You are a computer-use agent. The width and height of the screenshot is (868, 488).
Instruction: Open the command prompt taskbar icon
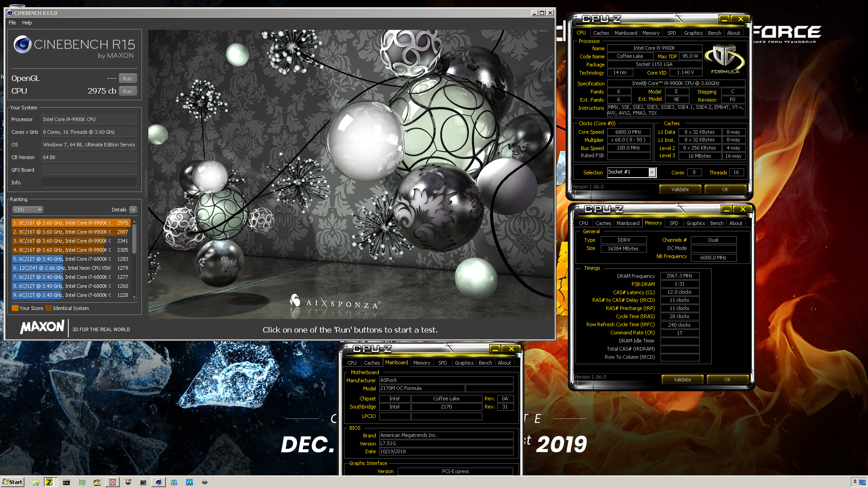click(66, 482)
